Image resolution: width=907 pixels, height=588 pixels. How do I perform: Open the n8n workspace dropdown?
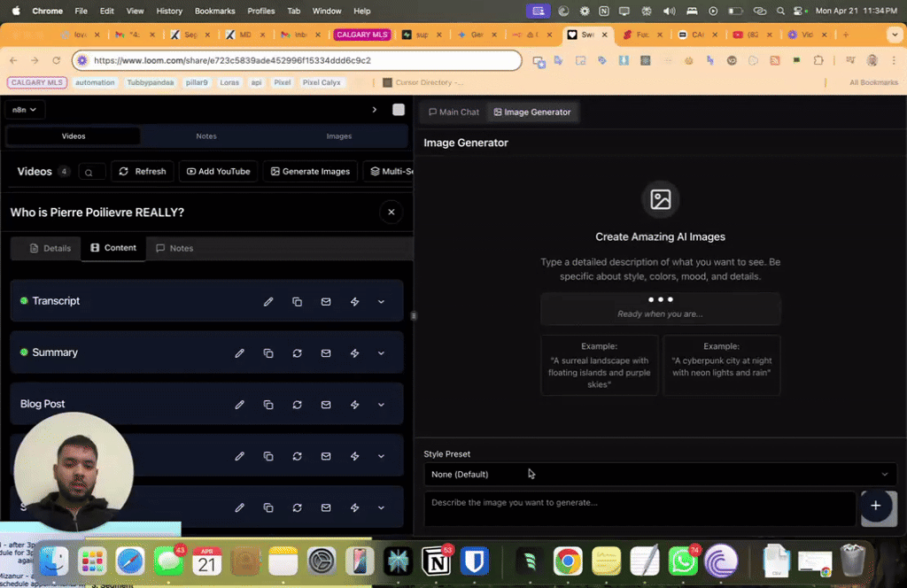[24, 109]
